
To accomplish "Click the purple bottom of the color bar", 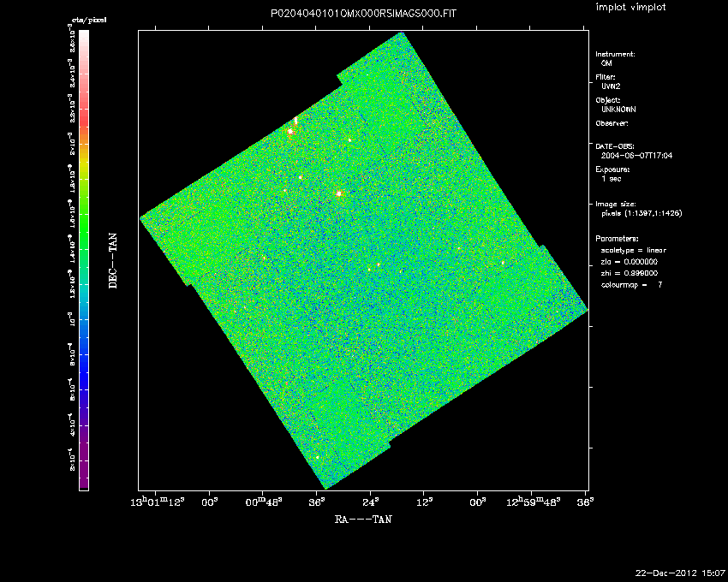I will [x=83, y=481].
